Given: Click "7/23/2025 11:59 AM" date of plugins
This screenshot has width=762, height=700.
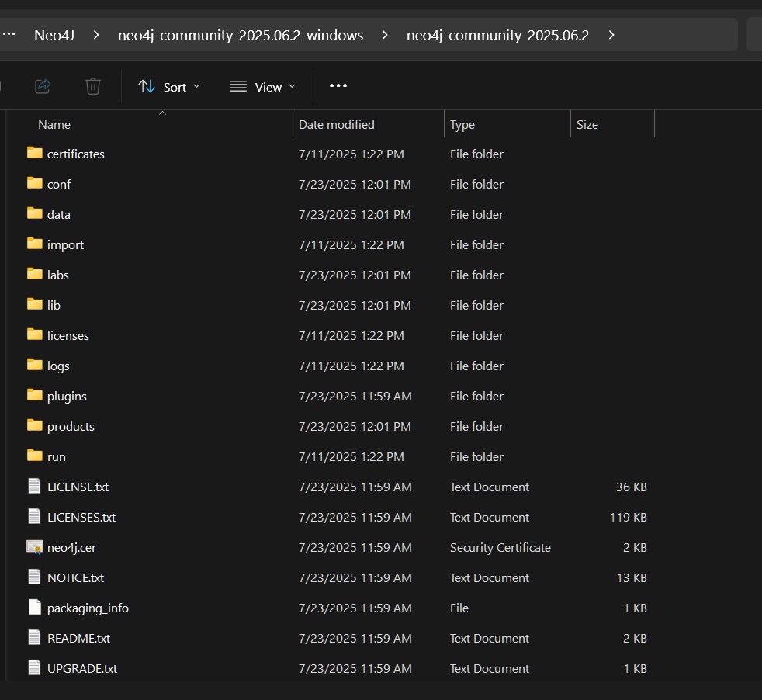Looking at the screenshot, I should click(x=355, y=397).
